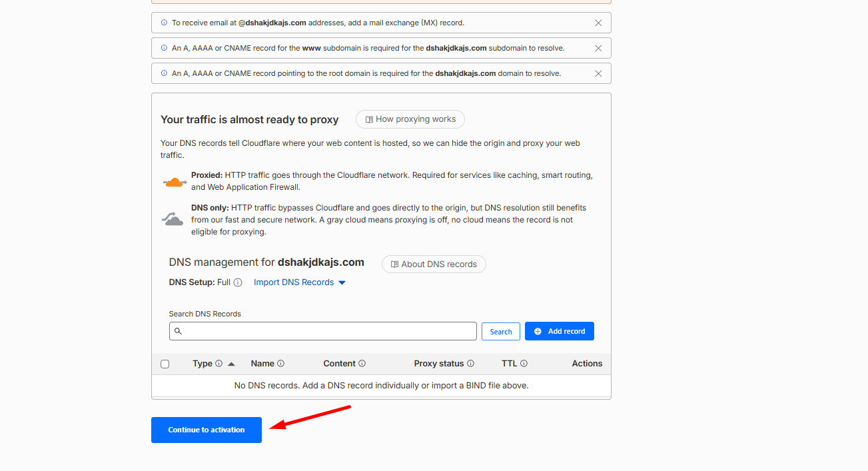This screenshot has height=471, width=868.
Task: Dismiss the MX record notice
Action: [x=598, y=23]
